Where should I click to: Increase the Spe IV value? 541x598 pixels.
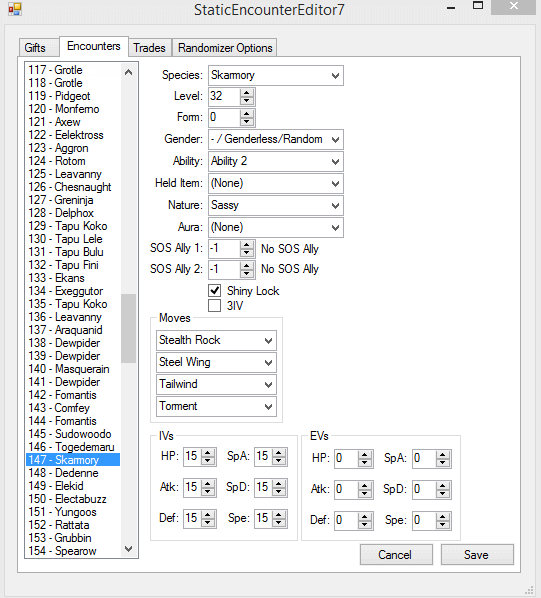(279, 514)
